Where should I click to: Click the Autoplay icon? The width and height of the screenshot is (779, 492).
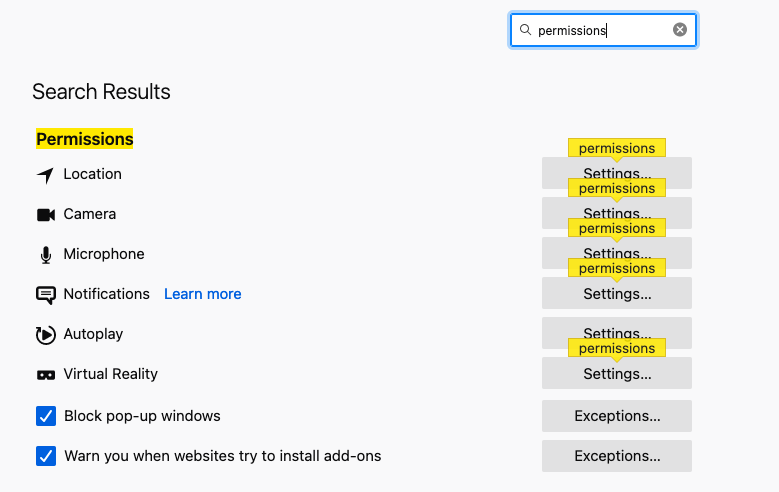(46, 335)
